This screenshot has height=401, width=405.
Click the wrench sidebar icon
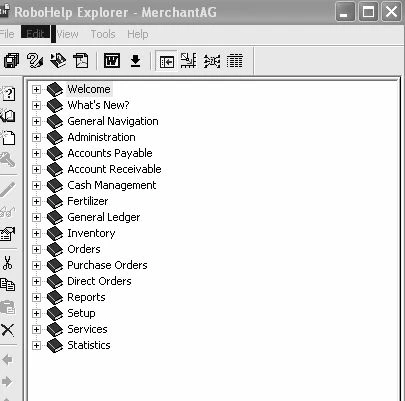(7, 160)
